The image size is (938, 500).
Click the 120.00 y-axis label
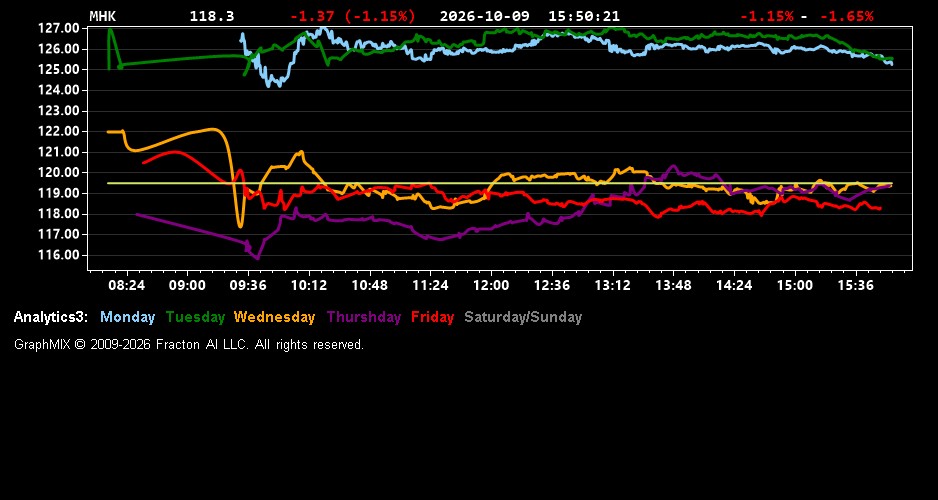click(x=59, y=173)
